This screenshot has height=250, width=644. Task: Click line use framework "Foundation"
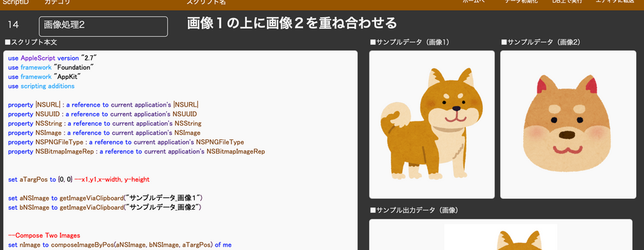click(x=51, y=67)
